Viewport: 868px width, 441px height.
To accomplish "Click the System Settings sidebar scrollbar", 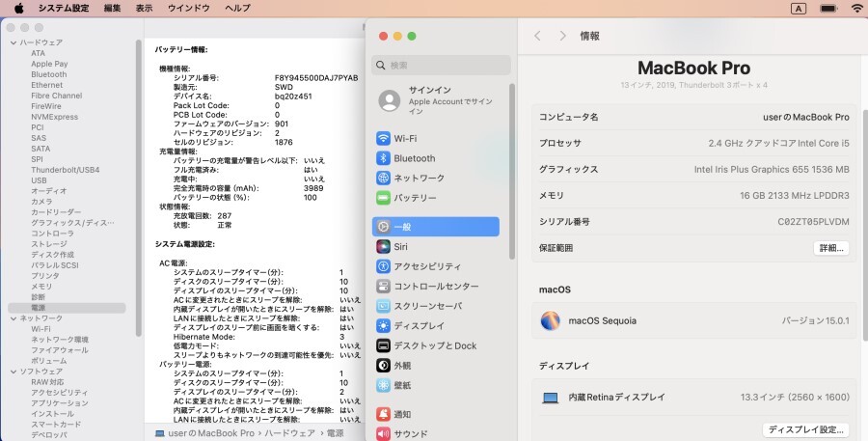I will coord(512,172).
